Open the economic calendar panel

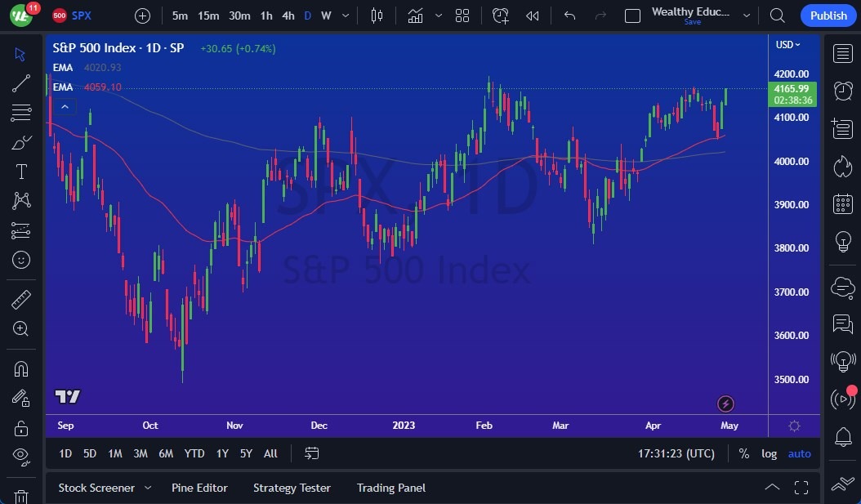coord(842,204)
